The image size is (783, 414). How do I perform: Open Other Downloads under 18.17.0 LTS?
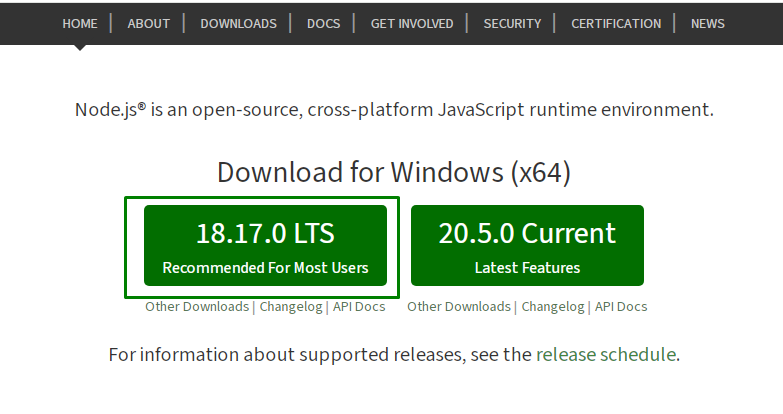(x=197, y=306)
